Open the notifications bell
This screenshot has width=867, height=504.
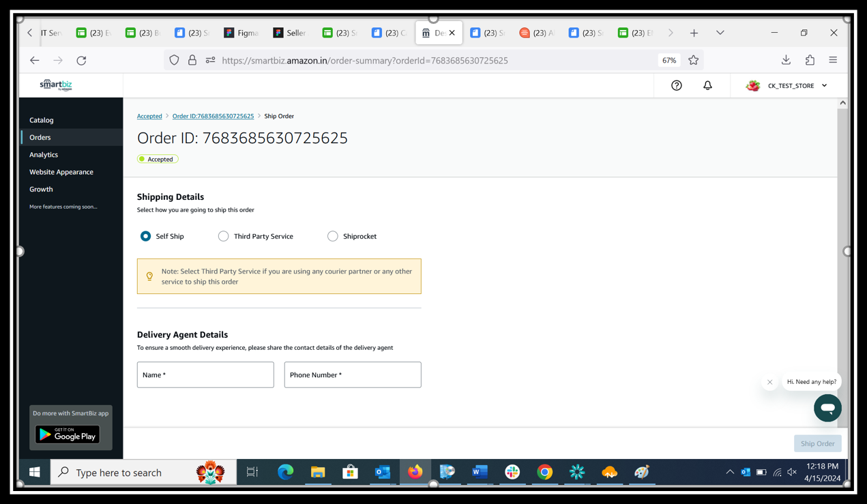(707, 85)
